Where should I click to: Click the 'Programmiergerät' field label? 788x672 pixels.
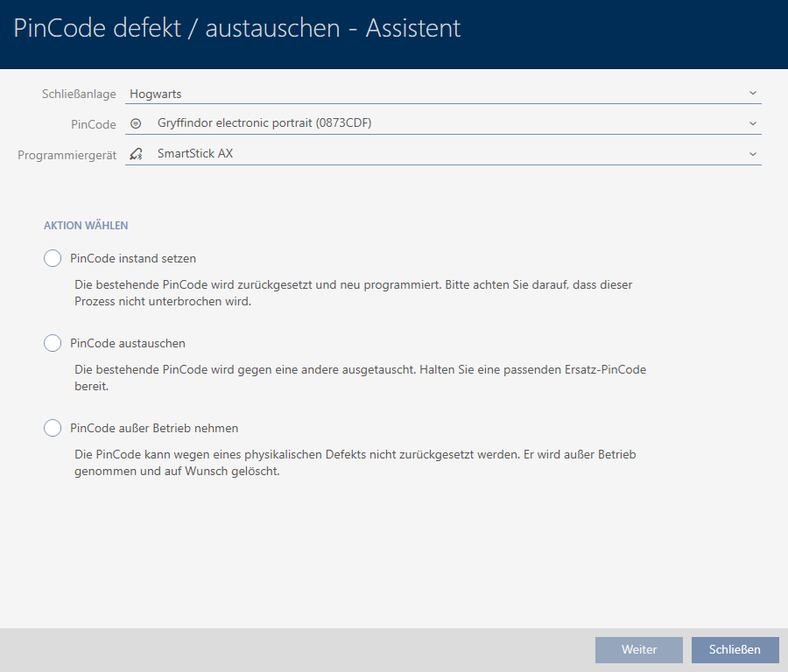(67, 155)
